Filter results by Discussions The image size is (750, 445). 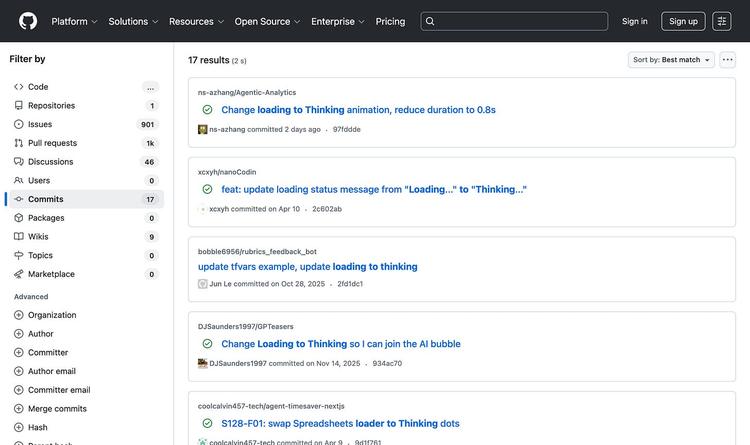click(86, 161)
